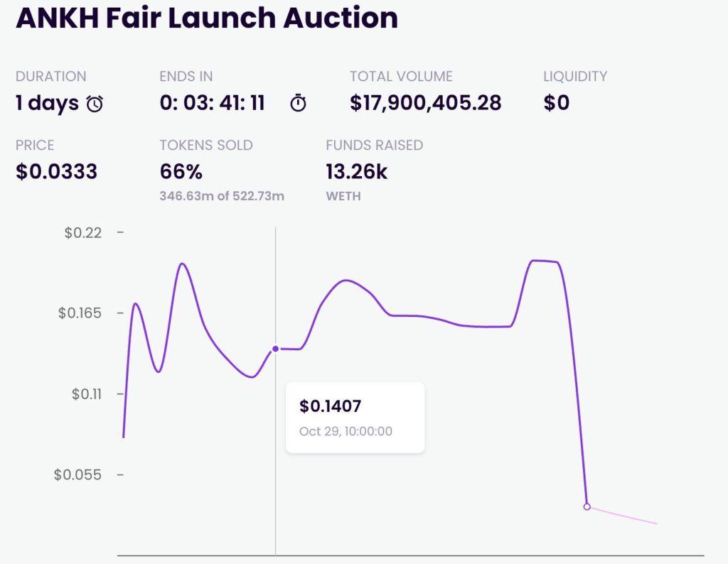728x564 pixels.
Task: Click the 66% tokens sold figure
Action: (181, 172)
